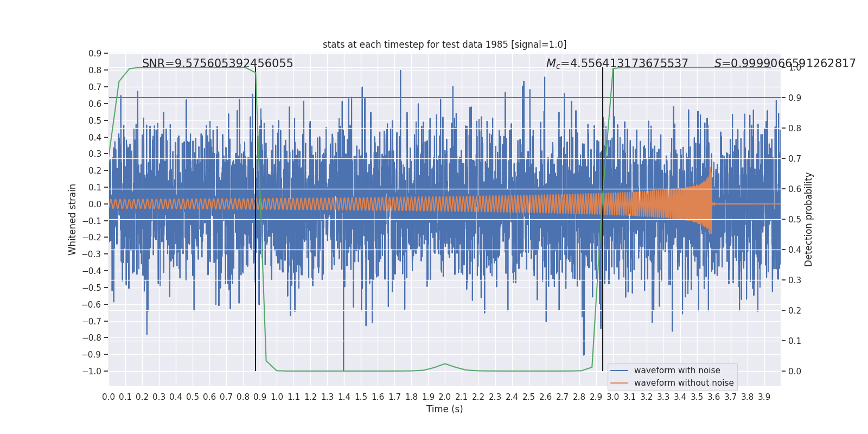Click the 0.9 tick on detection probability axis
Screen dimensions: 868x434
point(794,98)
